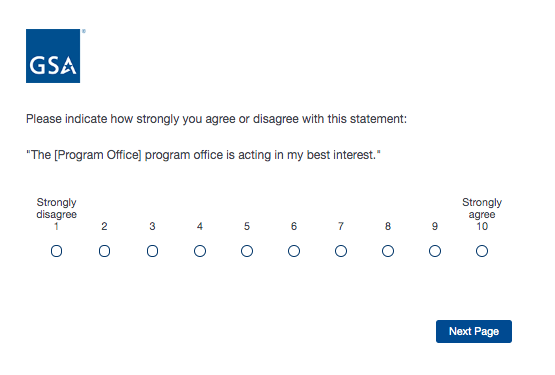Select the middle rating 5 option
The height and width of the screenshot is (375, 555).
247,251
